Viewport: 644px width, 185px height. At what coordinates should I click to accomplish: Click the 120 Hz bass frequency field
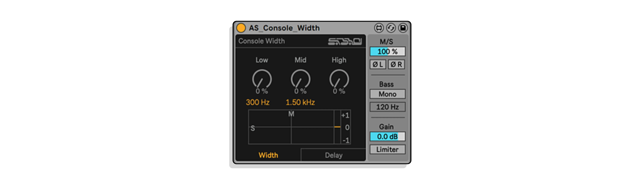pyautogui.click(x=387, y=107)
